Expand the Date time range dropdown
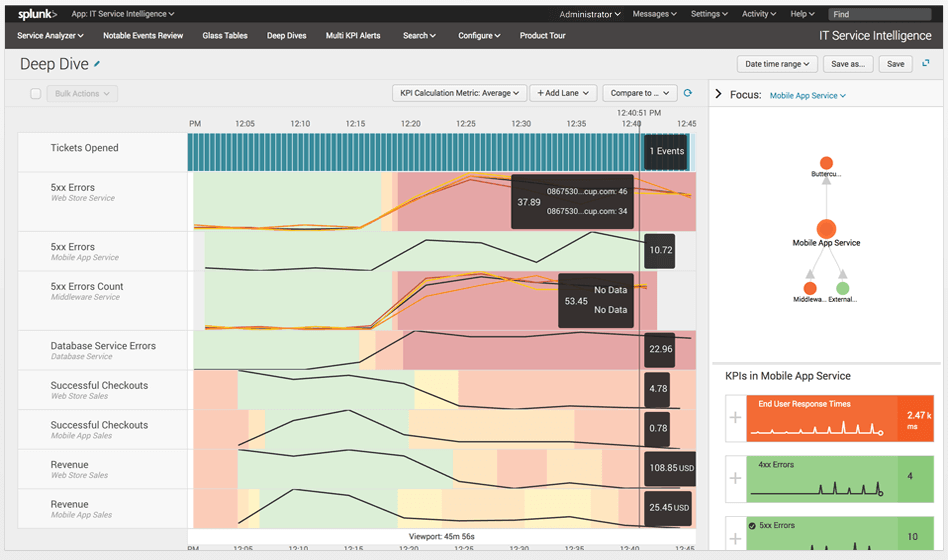Viewport: 948px width, 560px height. pyautogui.click(x=777, y=64)
